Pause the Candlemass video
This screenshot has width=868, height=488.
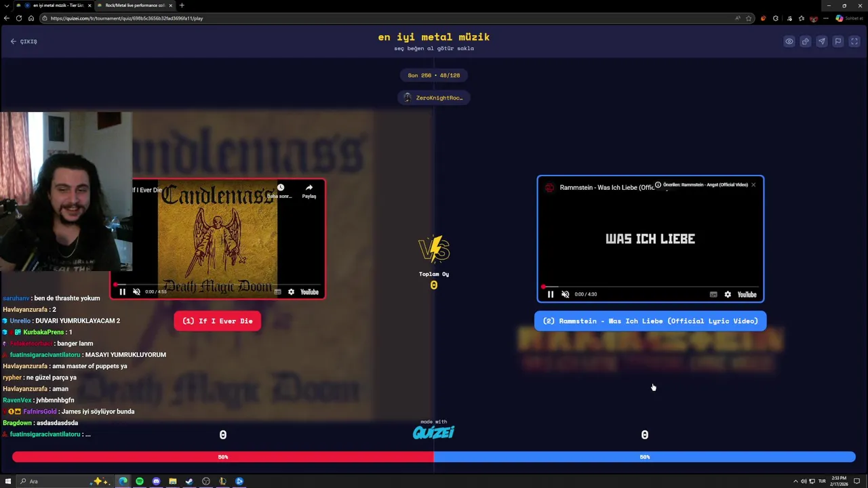tap(122, 292)
